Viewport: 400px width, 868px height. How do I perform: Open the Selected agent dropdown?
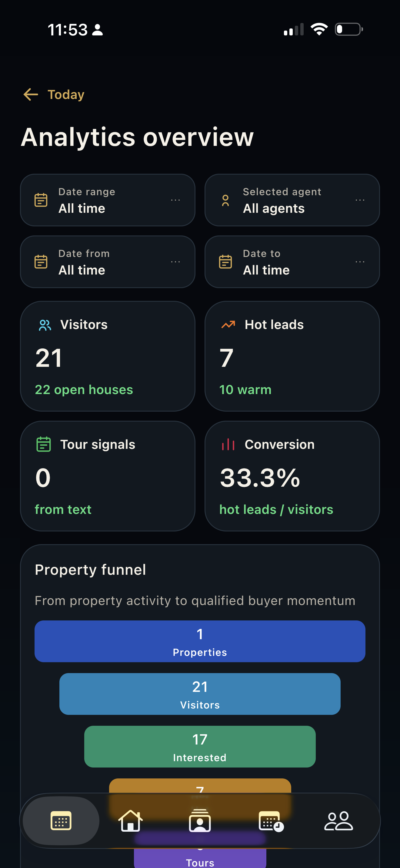292,200
